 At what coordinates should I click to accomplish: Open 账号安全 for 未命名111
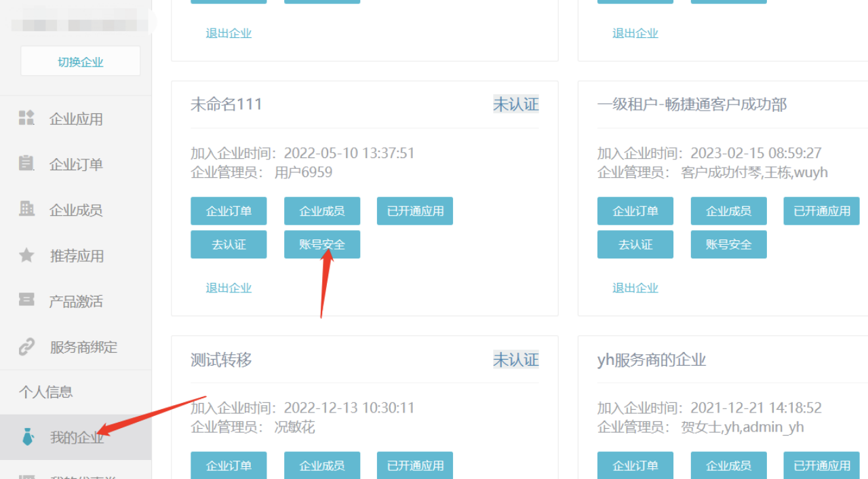click(x=322, y=244)
